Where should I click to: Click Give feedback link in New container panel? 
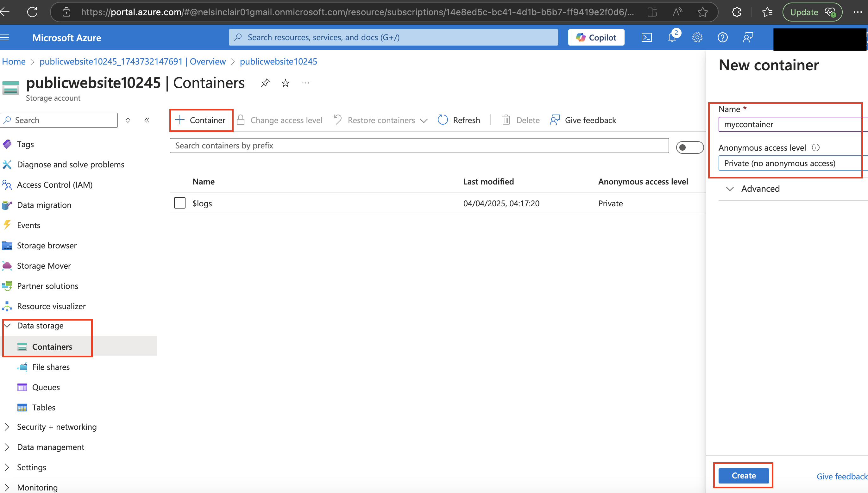coord(842,477)
